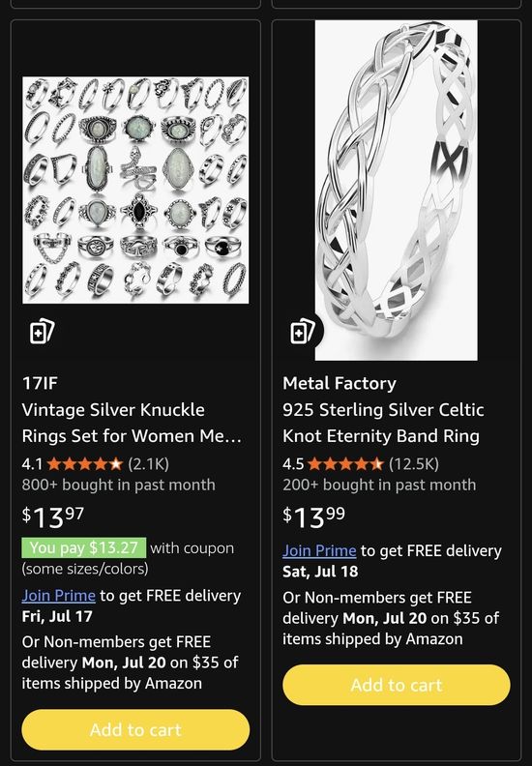Open the 2.1K reviews count

pos(149,463)
